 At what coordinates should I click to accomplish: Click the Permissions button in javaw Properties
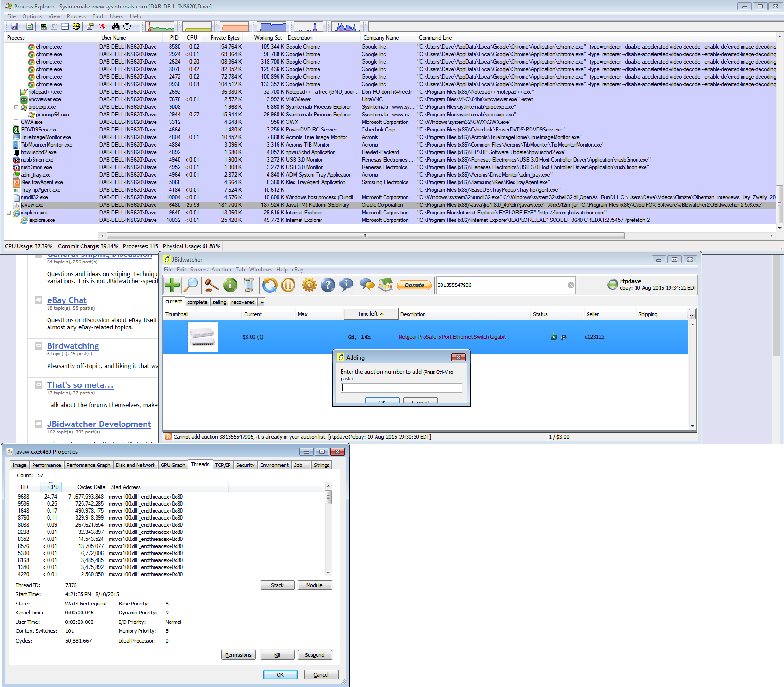click(x=238, y=655)
